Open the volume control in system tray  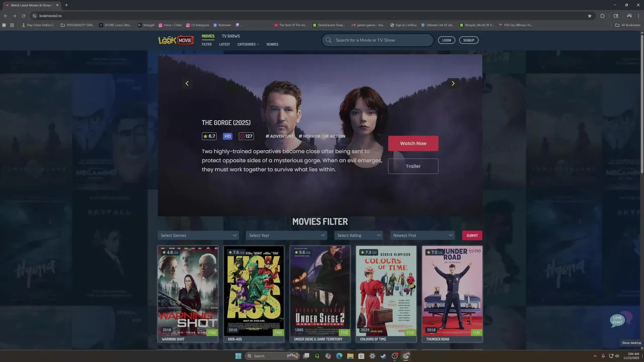617,356
